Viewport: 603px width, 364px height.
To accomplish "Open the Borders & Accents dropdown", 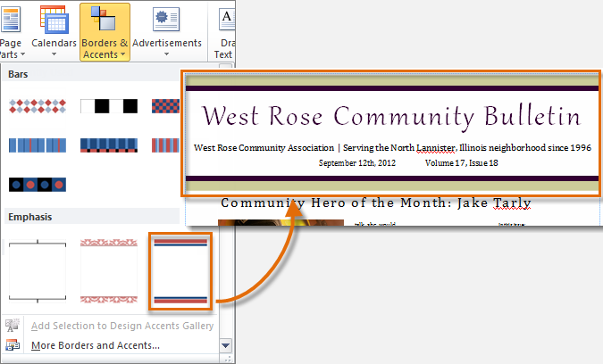I will (x=105, y=32).
